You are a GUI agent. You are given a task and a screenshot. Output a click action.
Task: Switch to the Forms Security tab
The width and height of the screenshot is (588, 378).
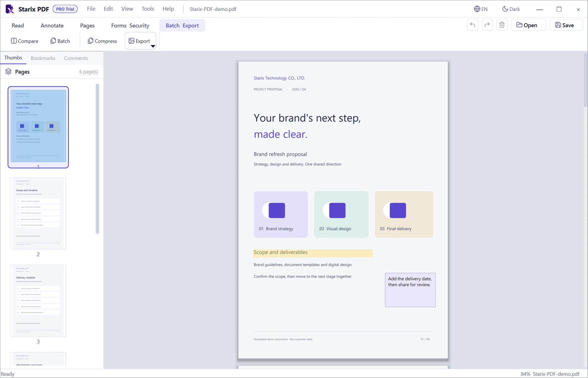click(x=130, y=25)
